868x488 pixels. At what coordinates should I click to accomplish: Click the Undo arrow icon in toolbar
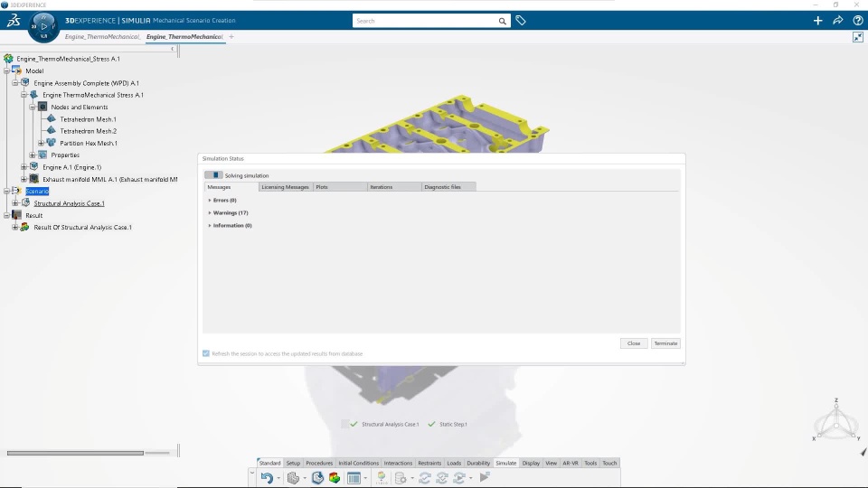point(267,477)
